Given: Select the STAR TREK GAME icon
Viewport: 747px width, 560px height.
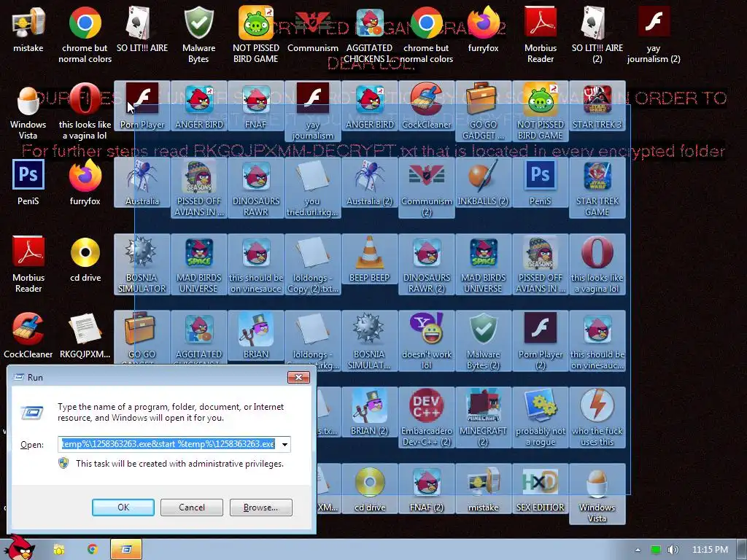Looking at the screenshot, I should pyautogui.click(x=597, y=187).
